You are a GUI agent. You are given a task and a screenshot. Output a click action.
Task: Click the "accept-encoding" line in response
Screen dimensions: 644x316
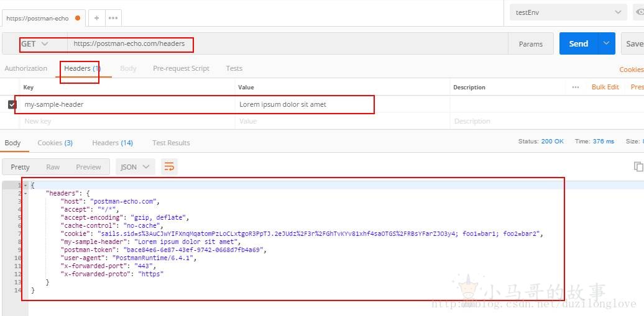click(125, 217)
